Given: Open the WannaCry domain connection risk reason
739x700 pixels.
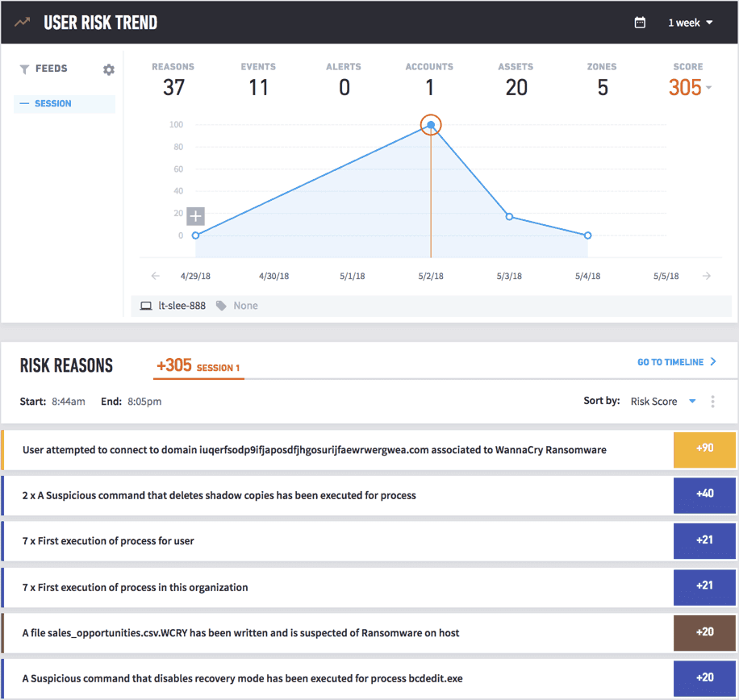Looking at the screenshot, I should [x=337, y=449].
